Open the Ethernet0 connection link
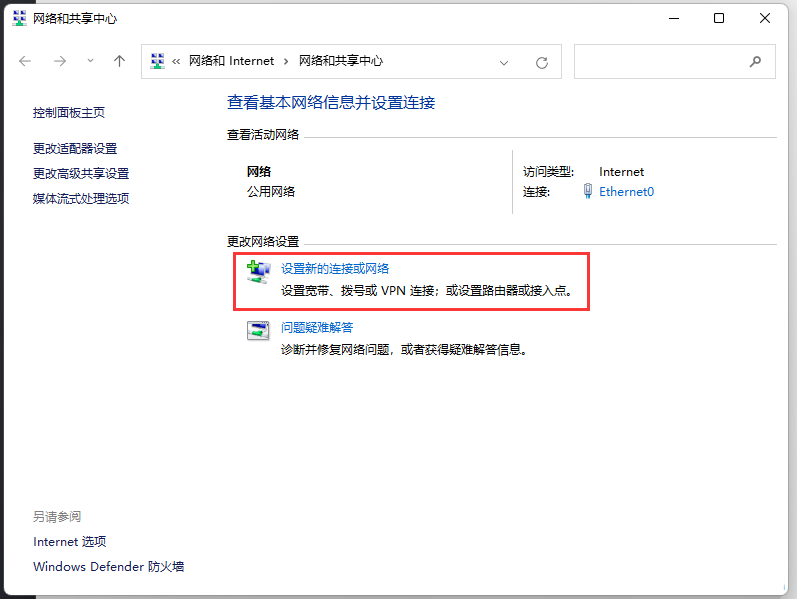The image size is (797, 599). (626, 191)
